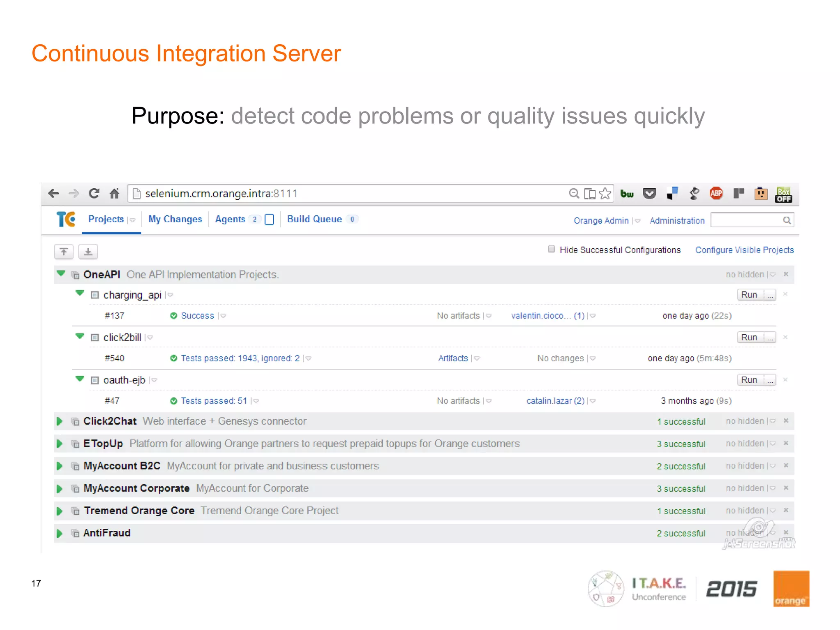840x630 pixels.
Task: Expand all projects with down-arrow button
Action: tap(88, 251)
